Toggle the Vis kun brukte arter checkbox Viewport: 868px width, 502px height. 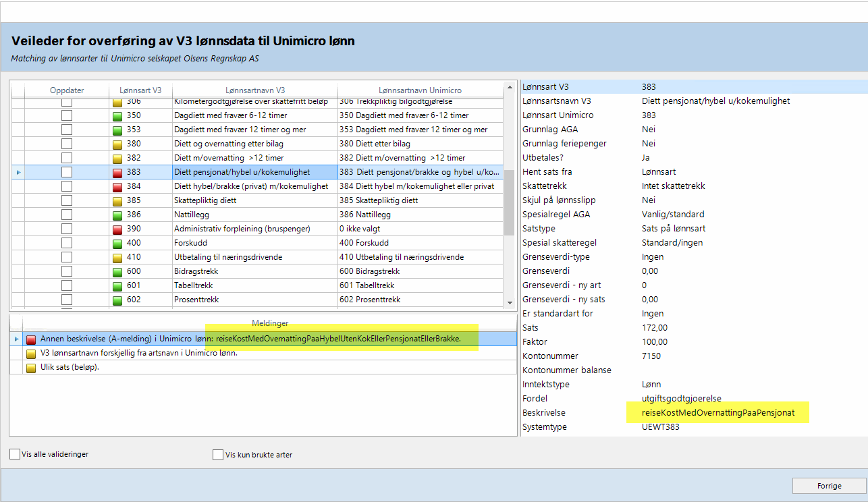point(218,455)
